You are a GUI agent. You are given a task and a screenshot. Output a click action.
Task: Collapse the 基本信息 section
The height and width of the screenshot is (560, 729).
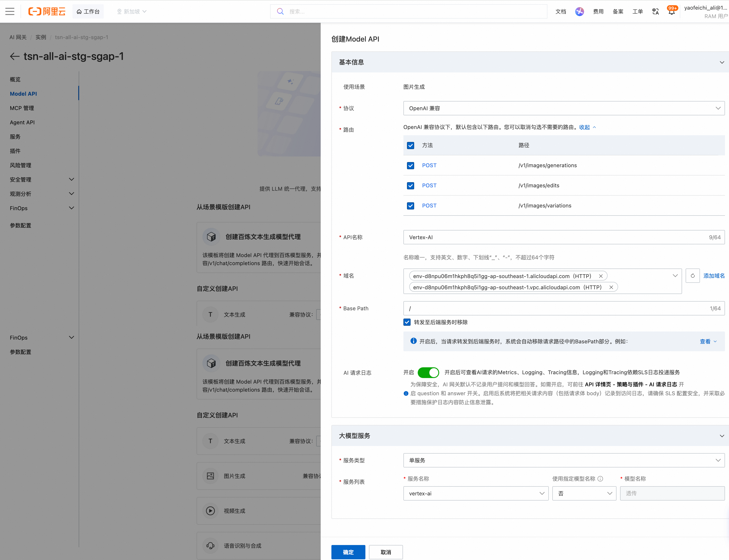[x=722, y=62]
